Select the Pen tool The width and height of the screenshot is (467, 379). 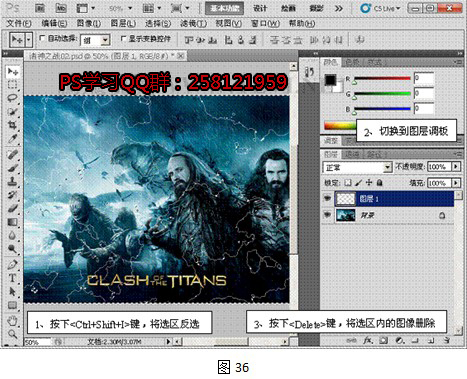[13, 265]
